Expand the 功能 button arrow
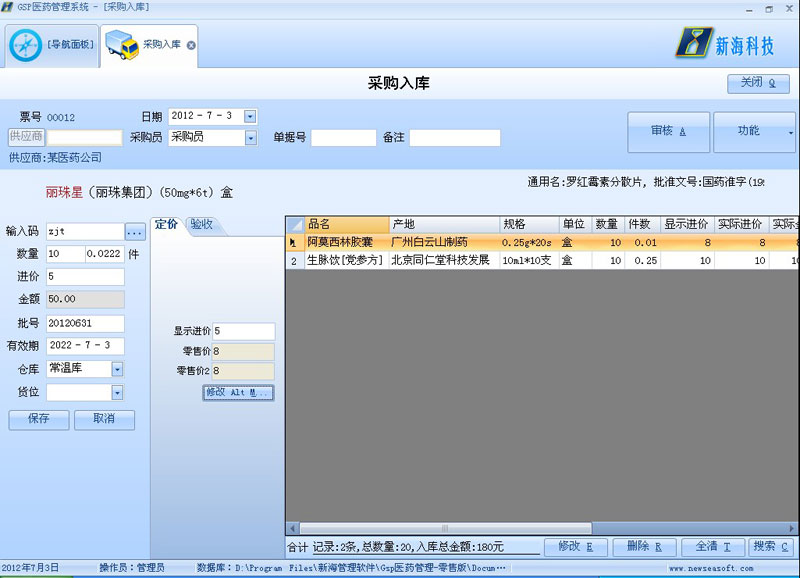 point(791,132)
